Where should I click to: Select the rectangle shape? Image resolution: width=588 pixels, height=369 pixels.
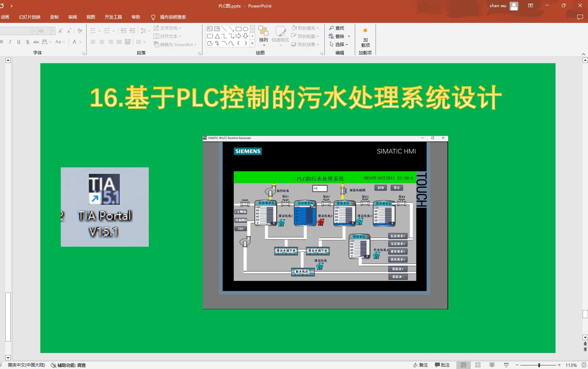pyautogui.click(x=238, y=29)
